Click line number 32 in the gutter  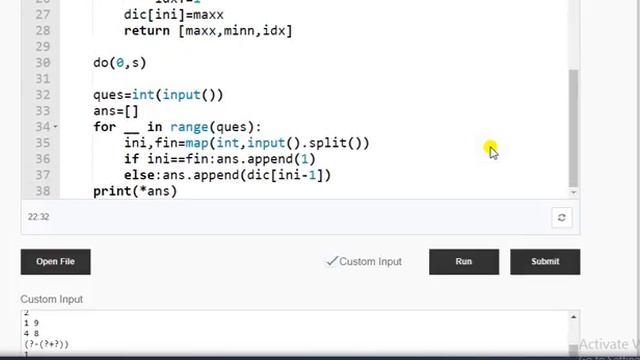(42, 95)
